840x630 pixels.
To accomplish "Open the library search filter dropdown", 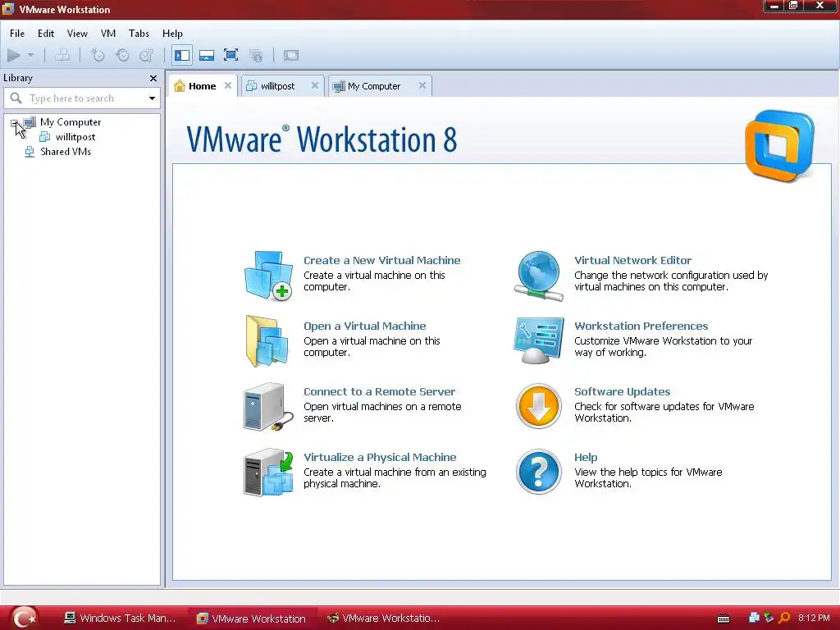I will click(x=152, y=98).
